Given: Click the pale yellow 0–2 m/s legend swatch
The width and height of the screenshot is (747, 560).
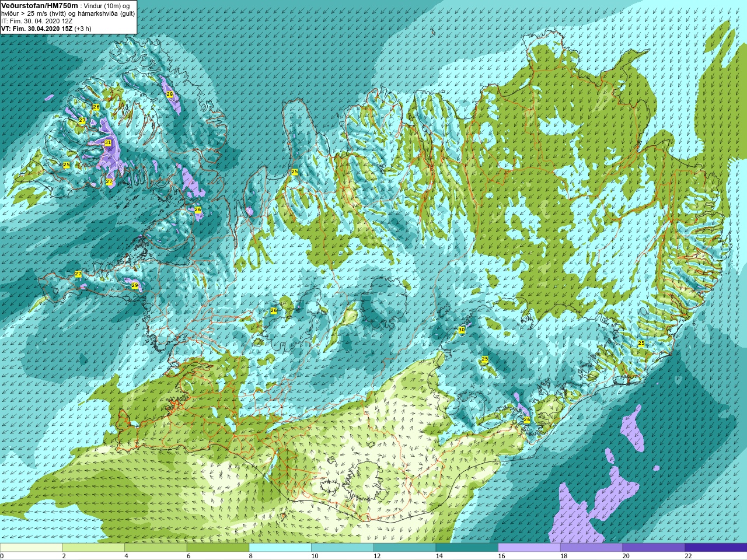Looking at the screenshot, I should pyautogui.click(x=31, y=548).
